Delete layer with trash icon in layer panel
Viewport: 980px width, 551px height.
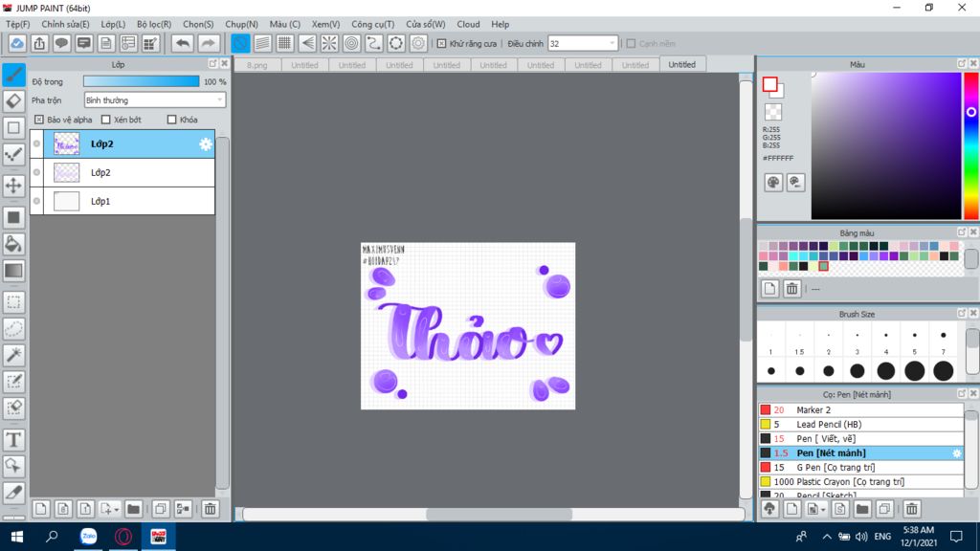pos(210,509)
